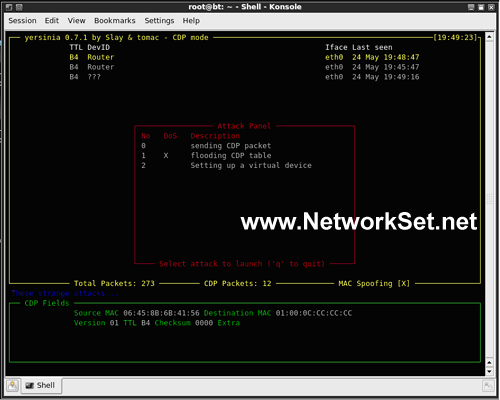
Task: Open the Help menu
Action: (x=191, y=21)
